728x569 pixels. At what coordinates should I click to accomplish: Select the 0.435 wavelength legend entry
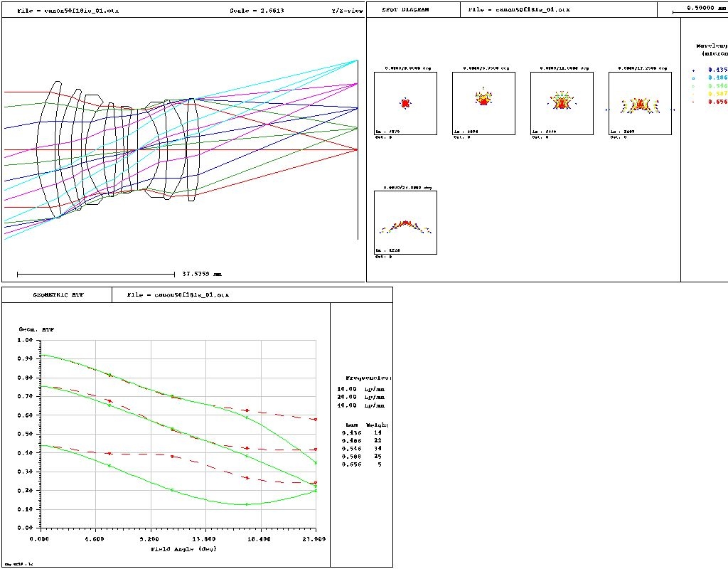(710, 70)
